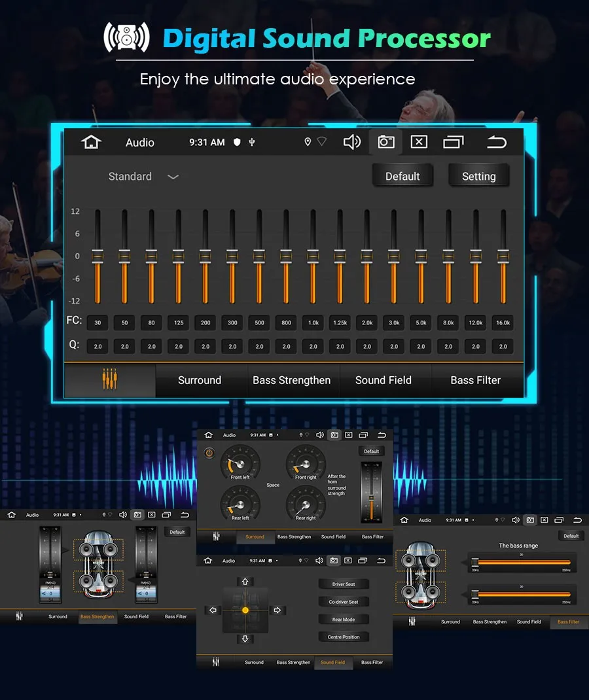Click the Front right knob in the Surround panel
This screenshot has width=589, height=700.
pos(306,463)
